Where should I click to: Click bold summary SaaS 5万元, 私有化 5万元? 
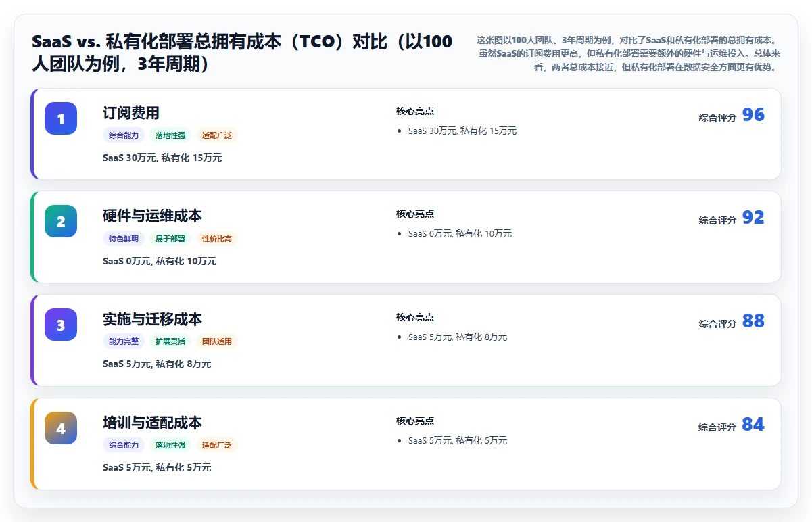coord(157,467)
